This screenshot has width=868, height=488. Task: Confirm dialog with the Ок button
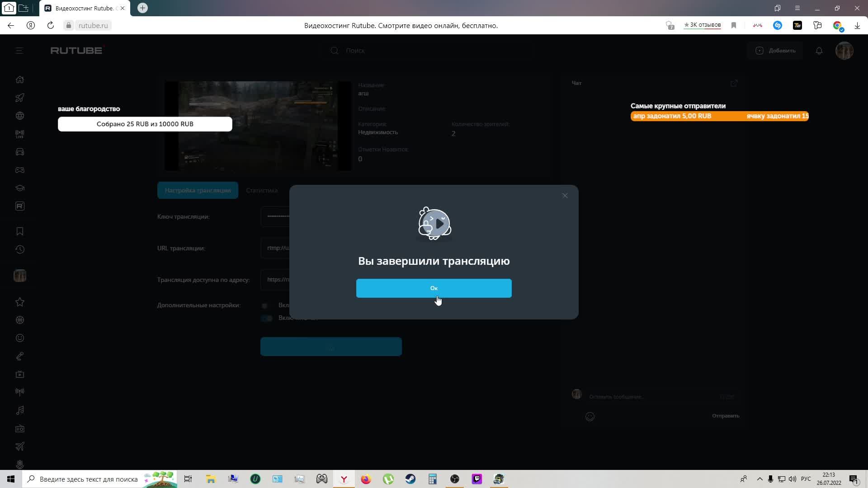(434, 288)
